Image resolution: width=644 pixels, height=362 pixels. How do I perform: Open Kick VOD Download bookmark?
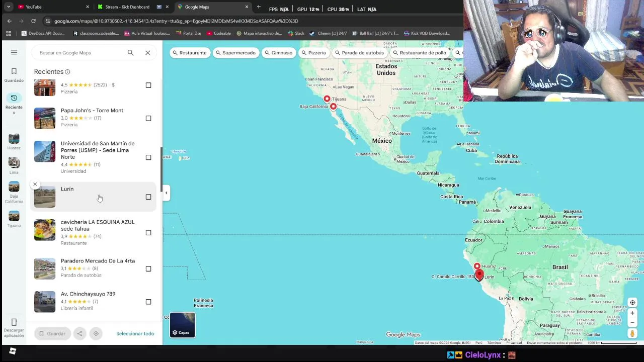click(x=427, y=33)
